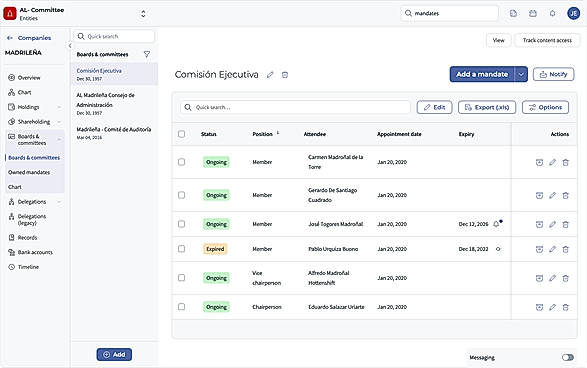Tick checkbox for Carmen Madroñal de la Torre
587x368 pixels.
[x=182, y=162]
